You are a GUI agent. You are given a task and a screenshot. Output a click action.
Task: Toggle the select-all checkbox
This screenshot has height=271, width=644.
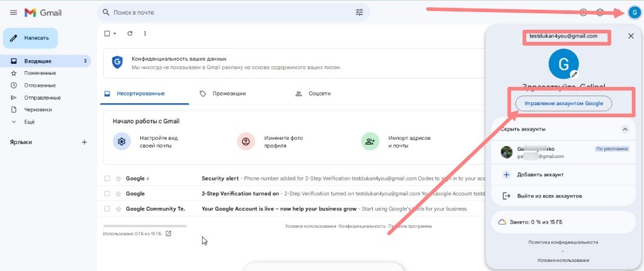pos(107,33)
